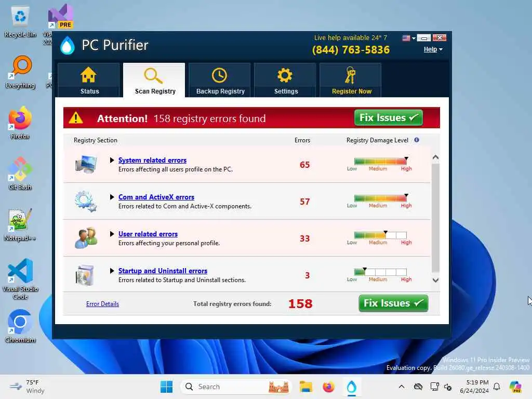Open the Help menu
The height and width of the screenshot is (399, 532).
coord(433,49)
